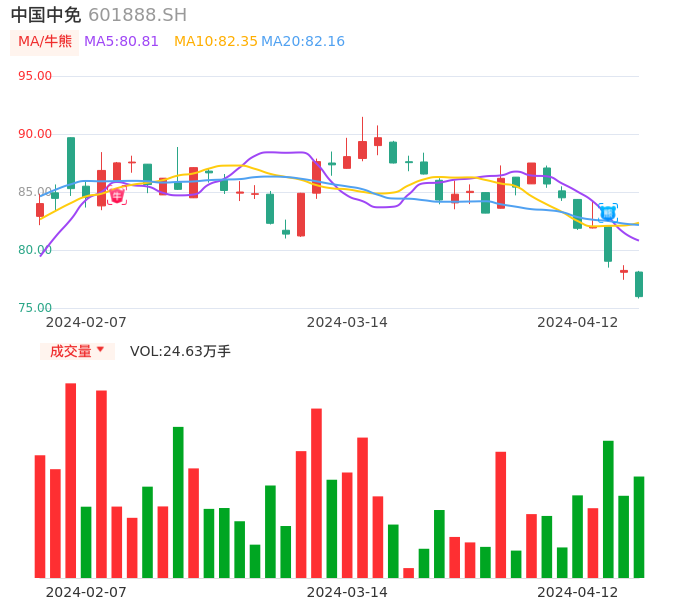Click the 90.00 price axis label
The height and width of the screenshot is (606, 686).
[x=35, y=134]
